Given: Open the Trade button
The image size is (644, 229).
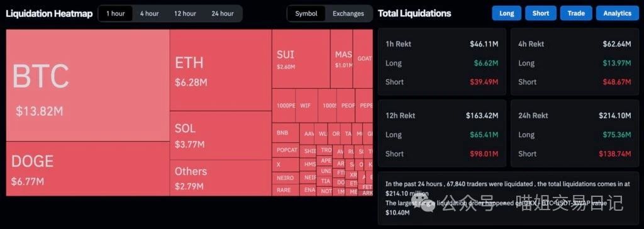Looking at the screenshot, I should pos(576,13).
